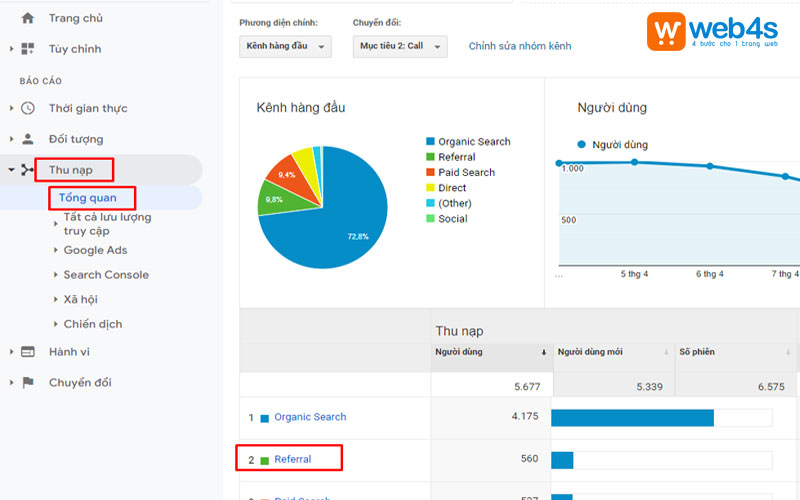Open Chuyển đổi report section
The width and height of the screenshot is (800, 500).
click(x=80, y=382)
